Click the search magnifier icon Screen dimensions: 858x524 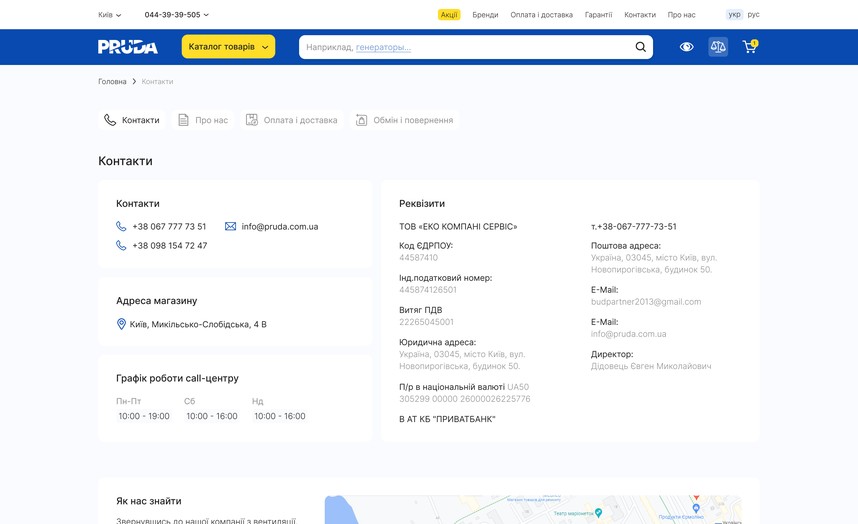click(640, 47)
